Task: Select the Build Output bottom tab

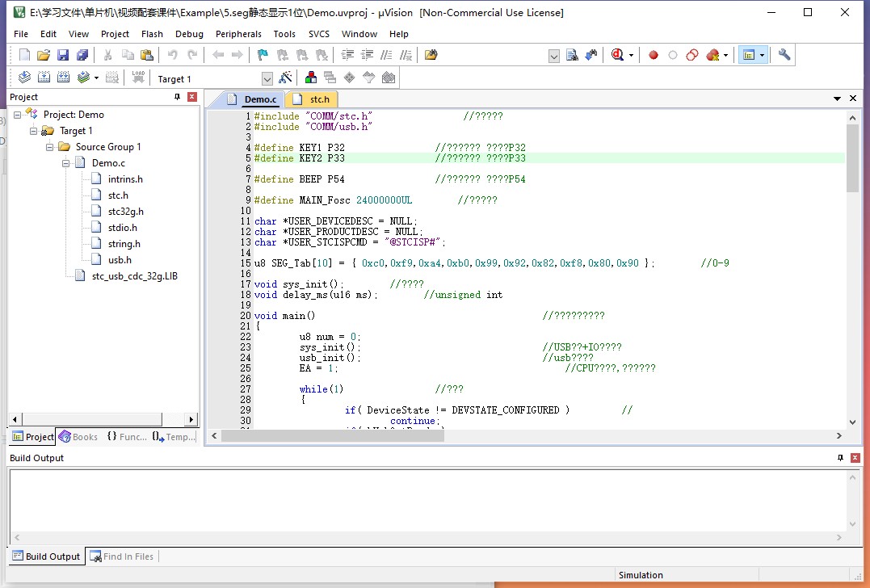Action: [x=47, y=556]
